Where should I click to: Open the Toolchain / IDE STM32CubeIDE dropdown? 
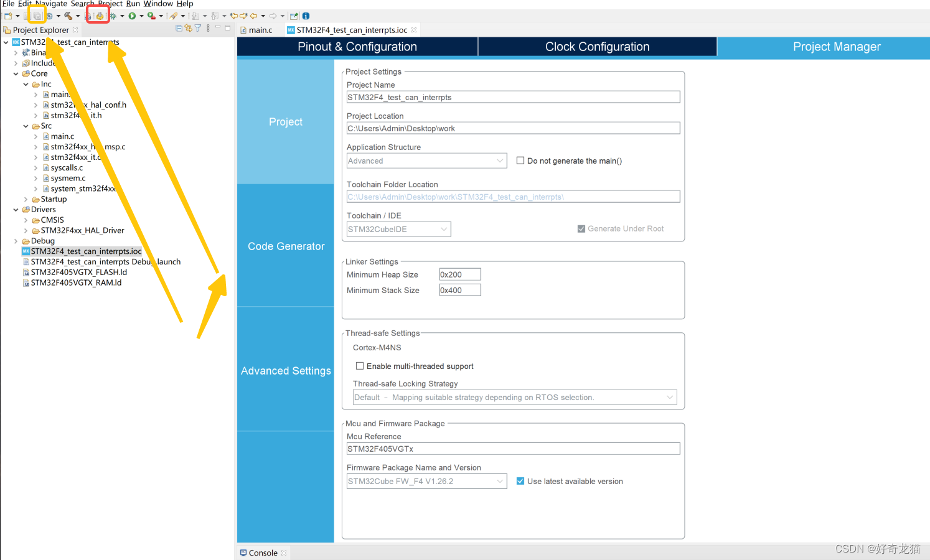[x=398, y=229]
